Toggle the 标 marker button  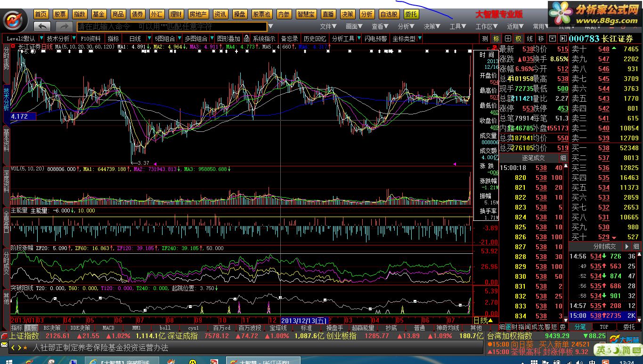(496, 39)
